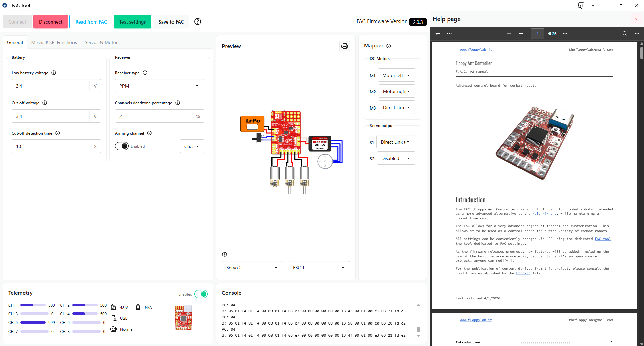
Task: Disable the Arming channel toggle
Action: pos(122,146)
